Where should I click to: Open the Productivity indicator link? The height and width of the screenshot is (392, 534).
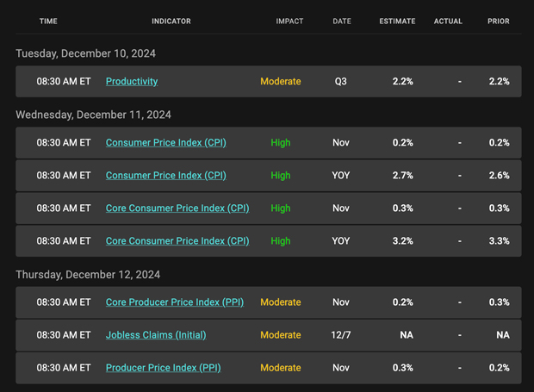(x=132, y=82)
